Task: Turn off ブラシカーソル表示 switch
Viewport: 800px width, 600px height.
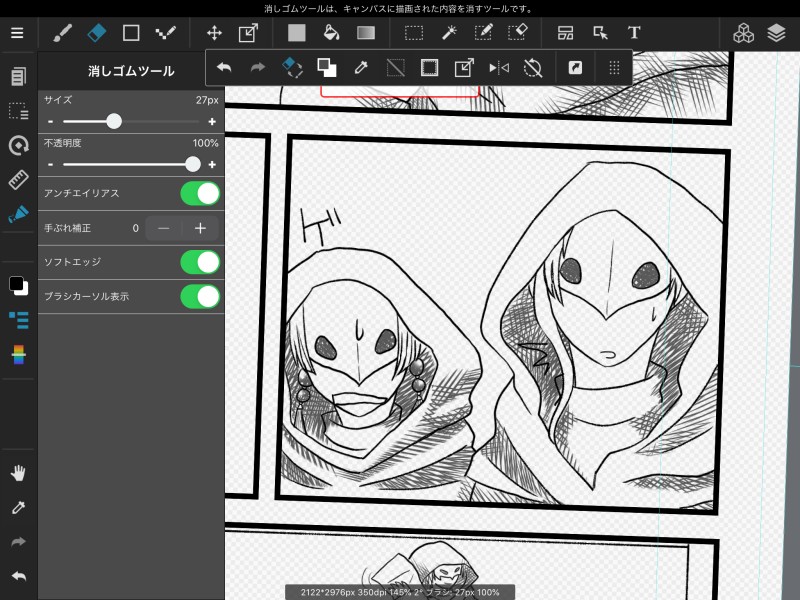Action: (x=200, y=296)
